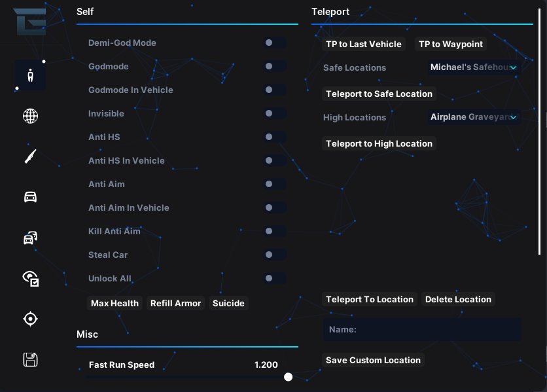
Task: Open the floppy disk save config tab
Action: pyautogui.click(x=30, y=359)
